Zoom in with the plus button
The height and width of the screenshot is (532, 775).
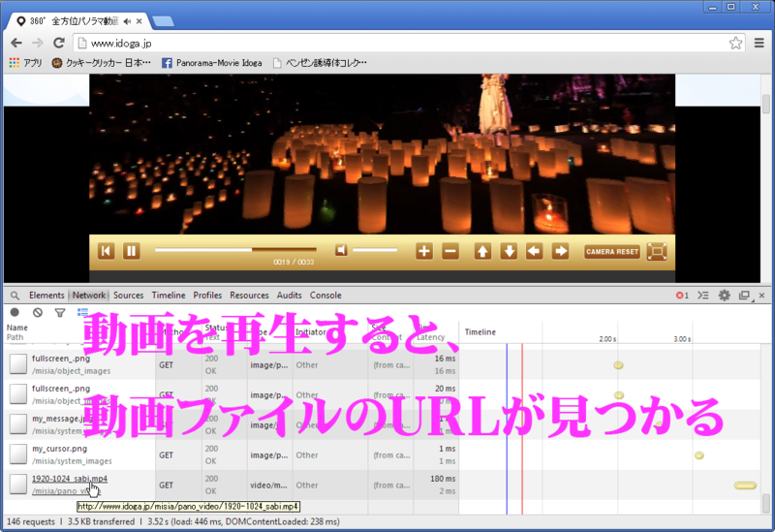click(x=424, y=251)
